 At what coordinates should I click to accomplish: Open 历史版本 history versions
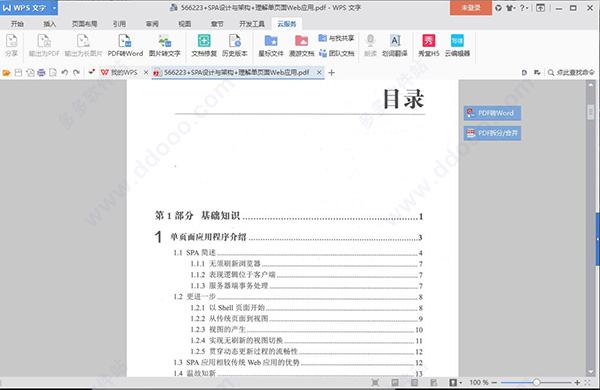[x=235, y=45]
